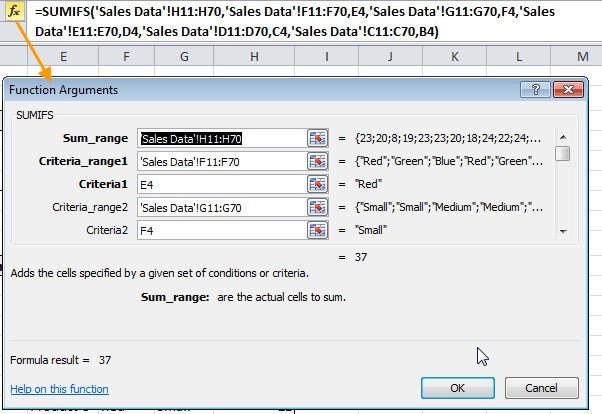Select the Criteria_range1 input box
This screenshot has width=602, height=414.
pos(220,161)
